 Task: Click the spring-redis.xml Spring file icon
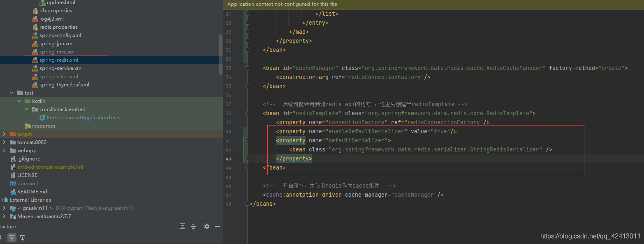[35, 60]
